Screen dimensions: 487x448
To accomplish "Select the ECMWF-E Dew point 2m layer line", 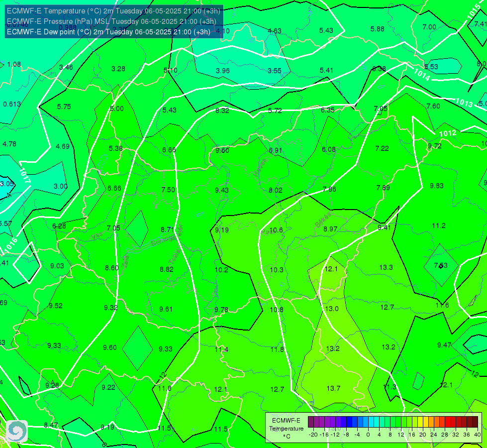I will [x=108, y=32].
